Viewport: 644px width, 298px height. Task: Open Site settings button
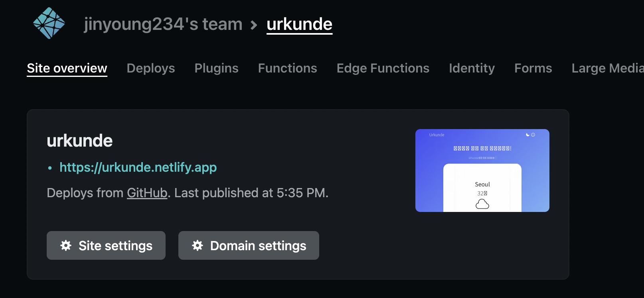pyautogui.click(x=106, y=245)
